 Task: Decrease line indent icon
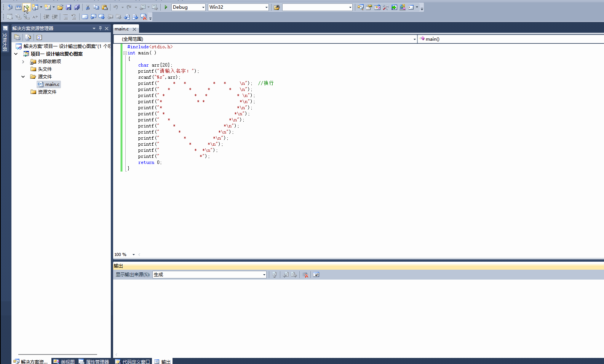tap(46, 17)
